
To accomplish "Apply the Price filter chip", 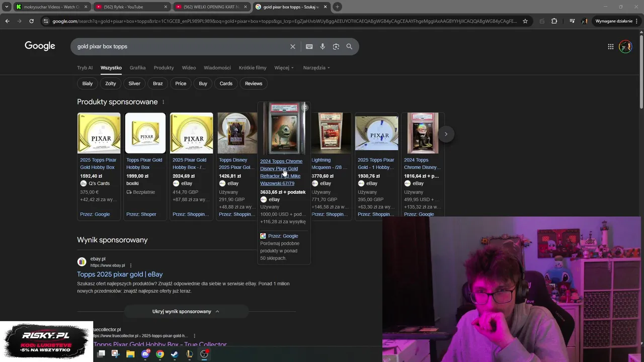I will click(x=181, y=83).
